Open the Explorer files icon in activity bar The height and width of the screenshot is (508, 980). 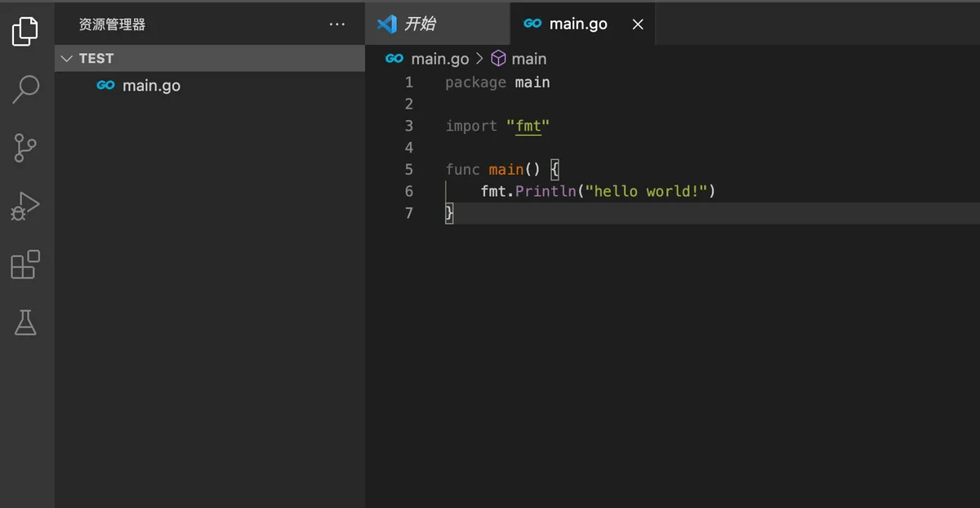(x=25, y=31)
